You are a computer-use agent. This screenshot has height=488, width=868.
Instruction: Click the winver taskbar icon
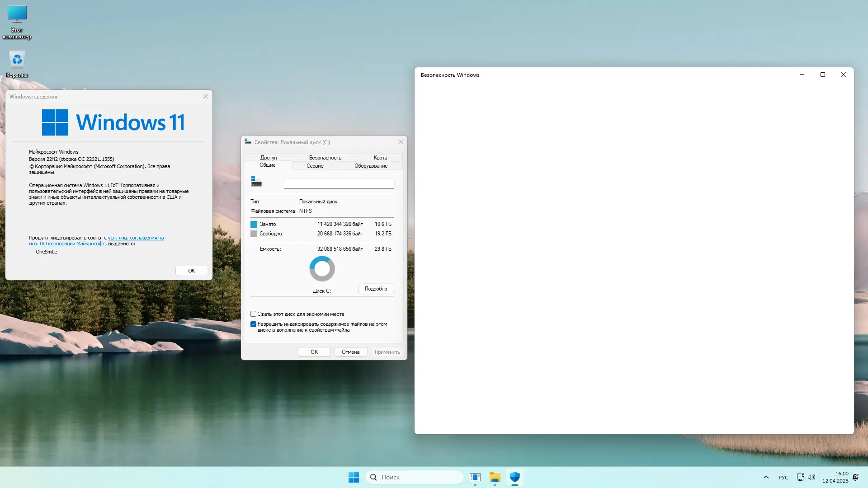point(475,477)
